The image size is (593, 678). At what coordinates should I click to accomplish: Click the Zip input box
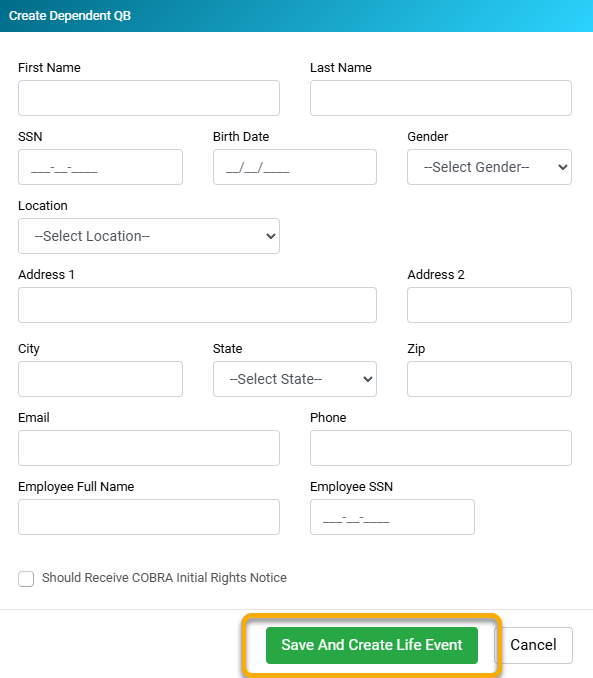pos(489,379)
